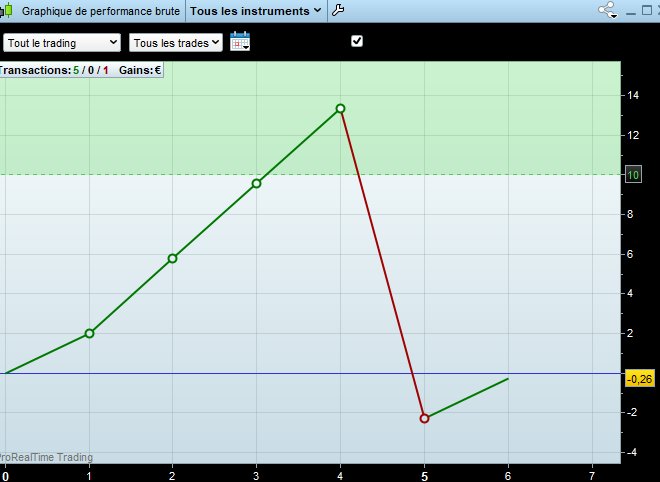Select the peak data point at trade 4

tap(341, 109)
